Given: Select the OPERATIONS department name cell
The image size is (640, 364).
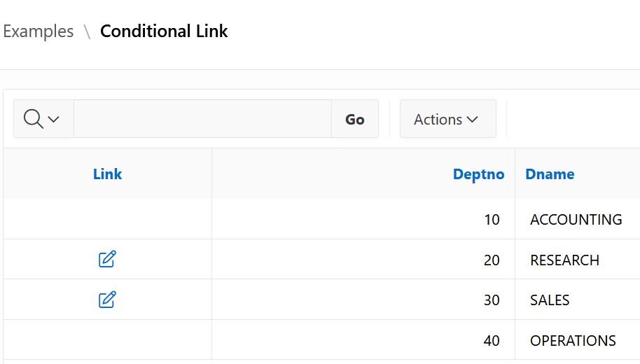Looking at the screenshot, I should coord(573,341).
